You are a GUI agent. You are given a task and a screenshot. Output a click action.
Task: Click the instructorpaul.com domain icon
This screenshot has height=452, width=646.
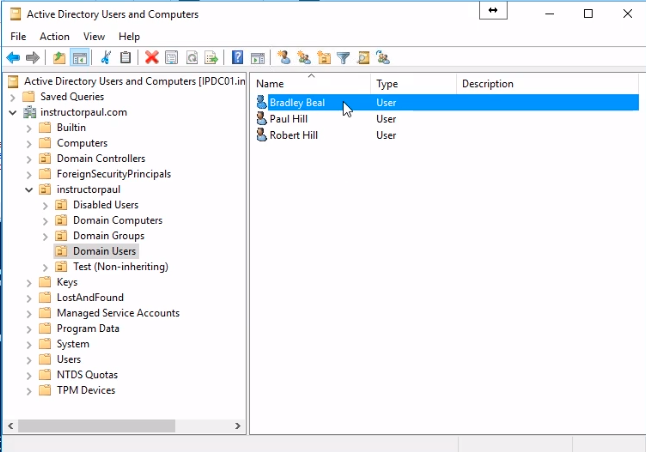coord(30,112)
